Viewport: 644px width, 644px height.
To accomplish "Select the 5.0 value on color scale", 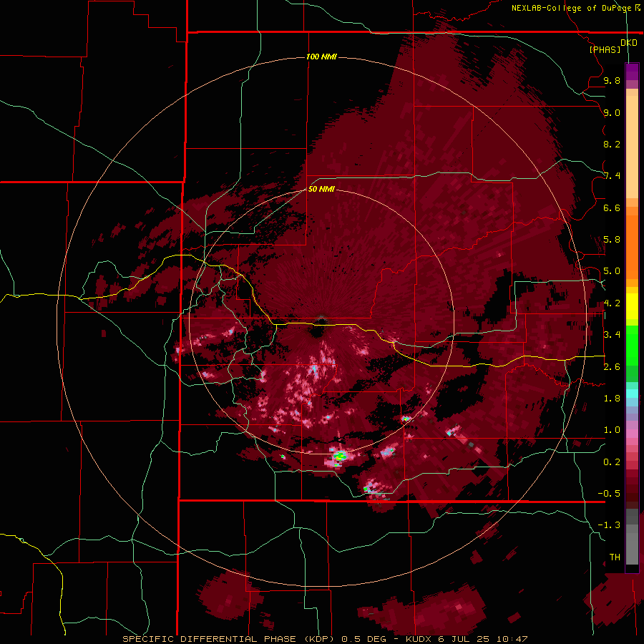I will tap(612, 271).
